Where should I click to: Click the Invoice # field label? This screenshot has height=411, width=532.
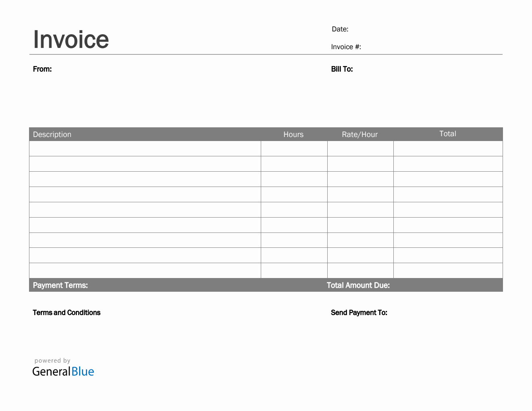[346, 47]
